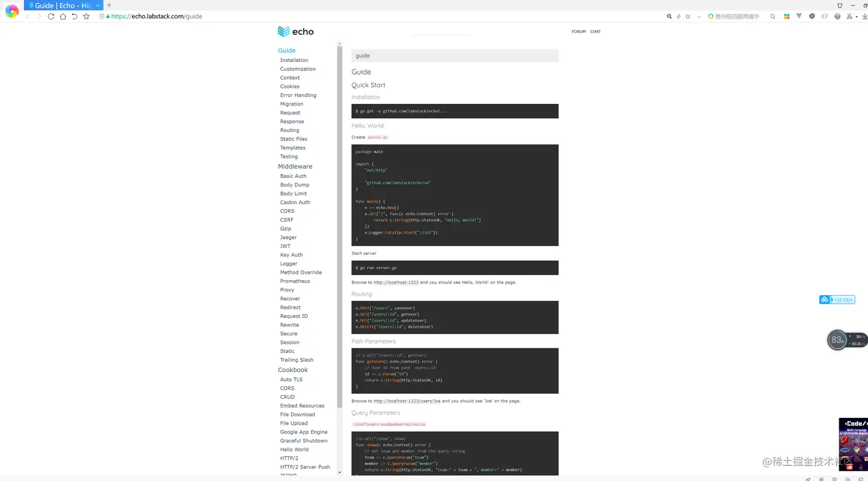Click the undo closed tab arrow icon
Viewport: 868px width, 481px height.
pos(75,17)
